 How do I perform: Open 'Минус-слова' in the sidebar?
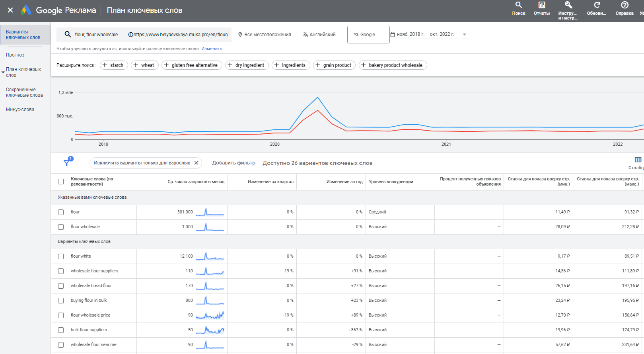(x=20, y=110)
